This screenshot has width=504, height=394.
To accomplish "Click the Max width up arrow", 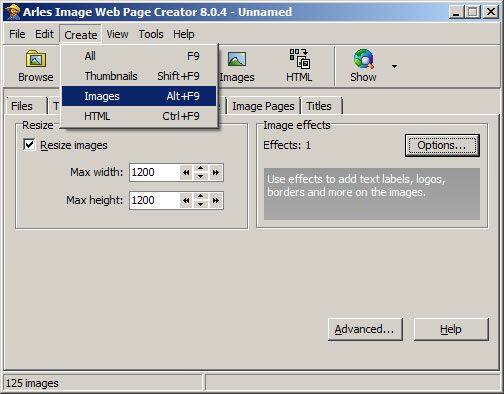I will [x=201, y=168].
